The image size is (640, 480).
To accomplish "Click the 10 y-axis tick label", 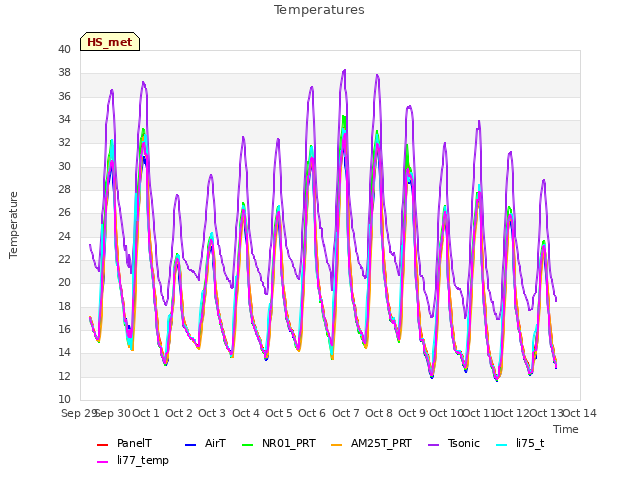I will click(64, 399).
